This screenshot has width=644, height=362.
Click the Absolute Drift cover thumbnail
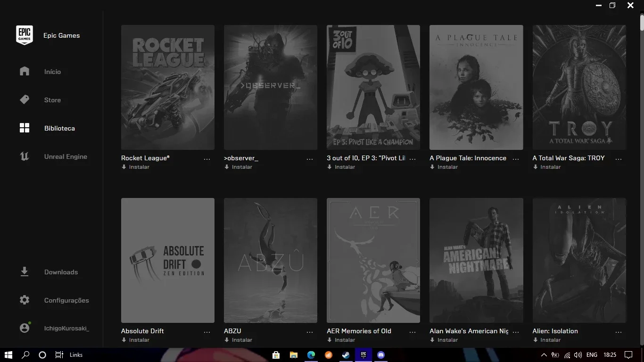(x=168, y=260)
